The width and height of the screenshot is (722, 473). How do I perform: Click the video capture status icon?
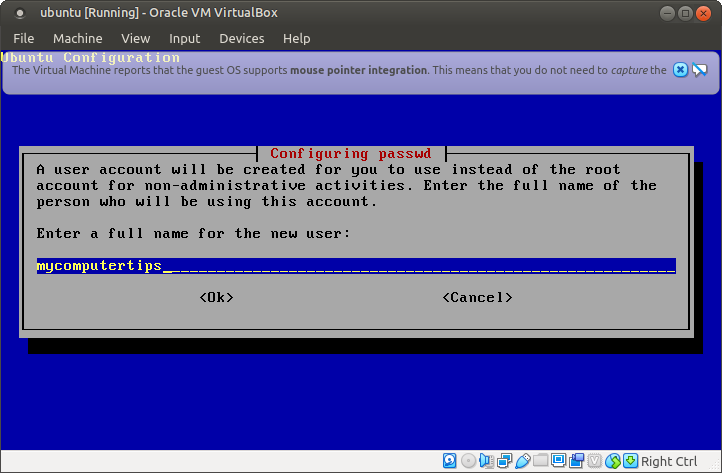(x=576, y=461)
